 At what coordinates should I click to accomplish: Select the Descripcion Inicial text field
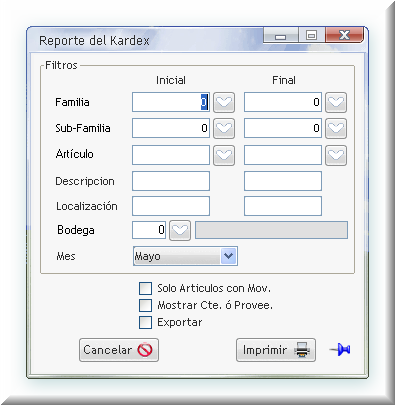point(171,181)
